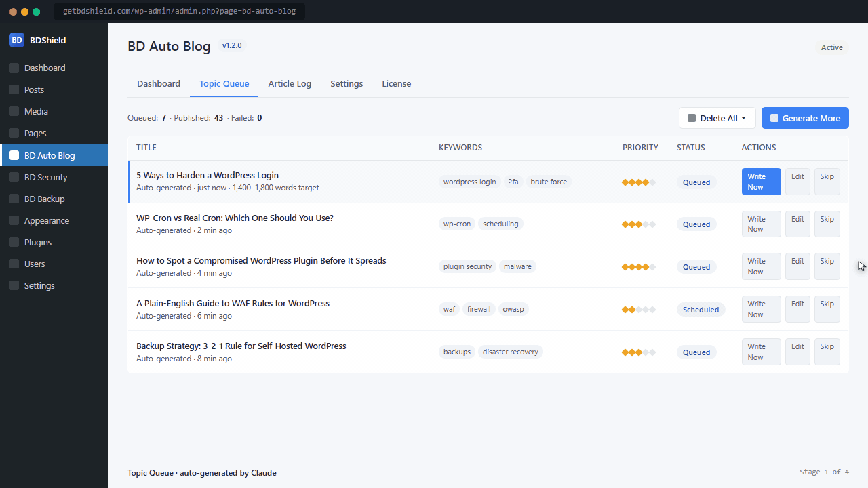Image resolution: width=868 pixels, height=488 pixels.
Task: Click the trash icon in Delete All
Action: pyautogui.click(x=692, y=118)
